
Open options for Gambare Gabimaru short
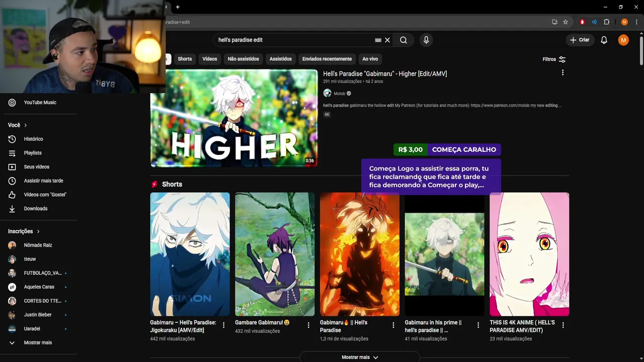pyautogui.click(x=308, y=325)
